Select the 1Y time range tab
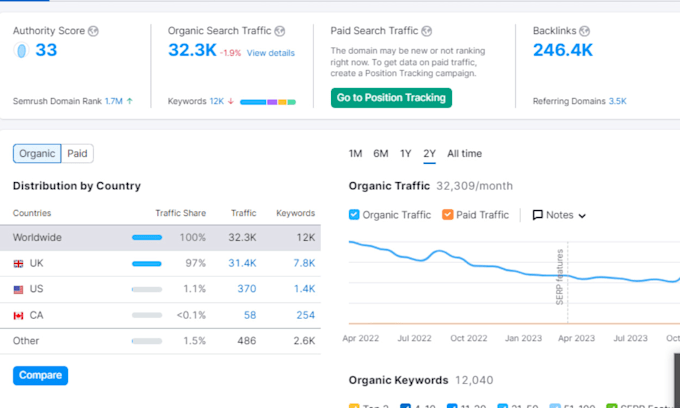This screenshot has height=408, width=680. point(405,153)
